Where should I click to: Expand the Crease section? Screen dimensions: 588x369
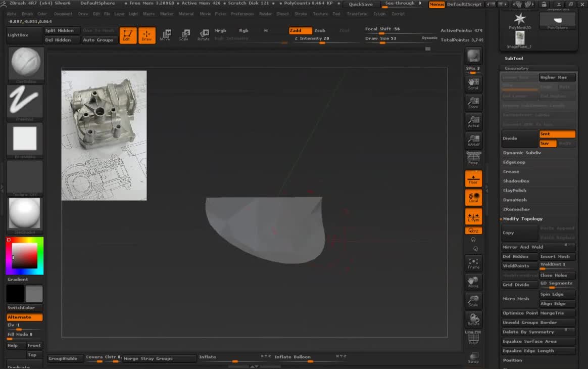point(511,171)
